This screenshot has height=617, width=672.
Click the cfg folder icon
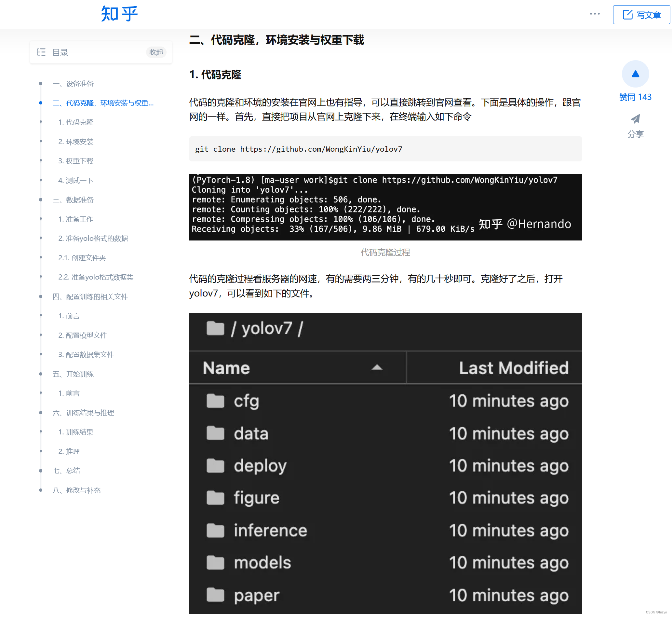[215, 401]
